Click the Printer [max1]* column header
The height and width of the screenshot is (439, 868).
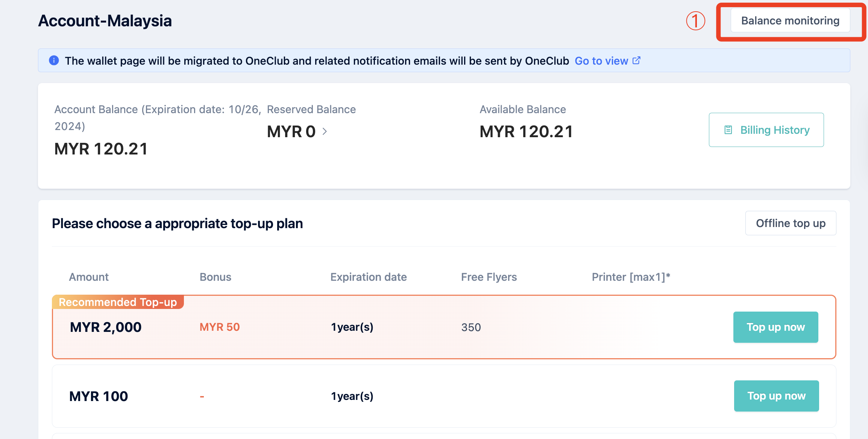[631, 277]
